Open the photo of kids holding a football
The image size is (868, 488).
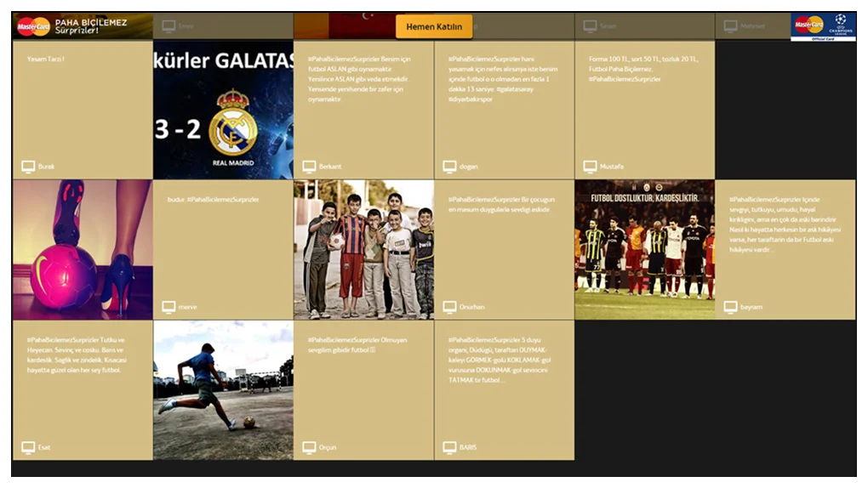(363, 250)
